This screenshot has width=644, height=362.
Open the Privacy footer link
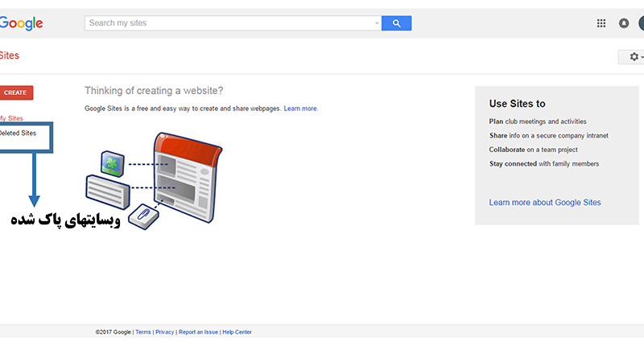(165, 332)
